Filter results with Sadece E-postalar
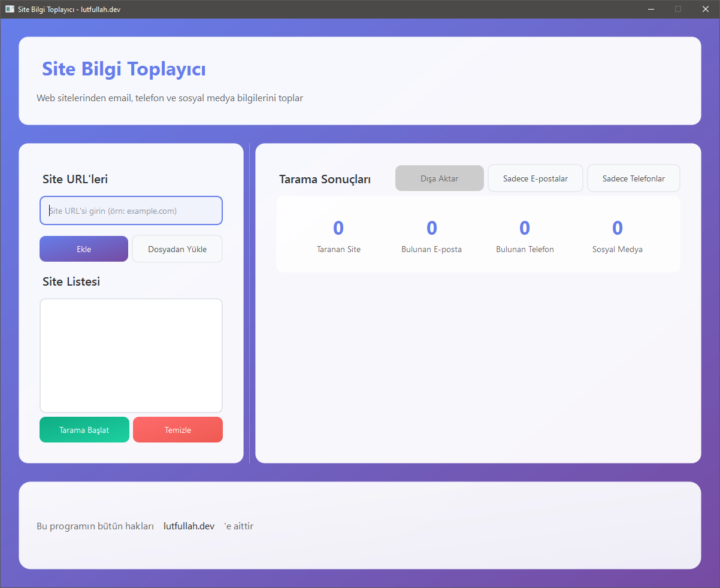This screenshot has height=588, width=720. pyautogui.click(x=535, y=178)
